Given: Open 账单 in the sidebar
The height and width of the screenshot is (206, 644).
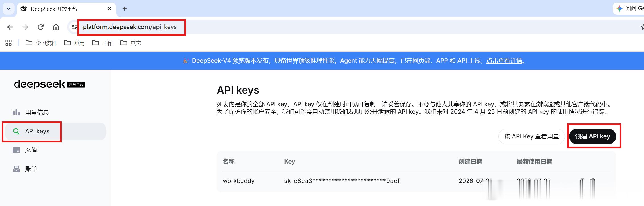Looking at the screenshot, I should pyautogui.click(x=55, y=169).
